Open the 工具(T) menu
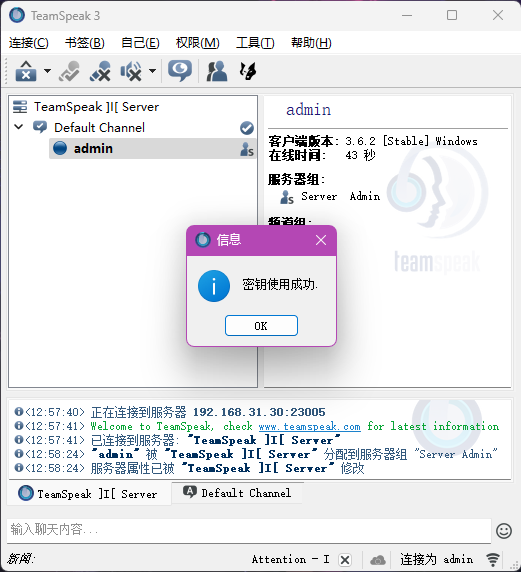The image size is (521, 572). click(255, 43)
